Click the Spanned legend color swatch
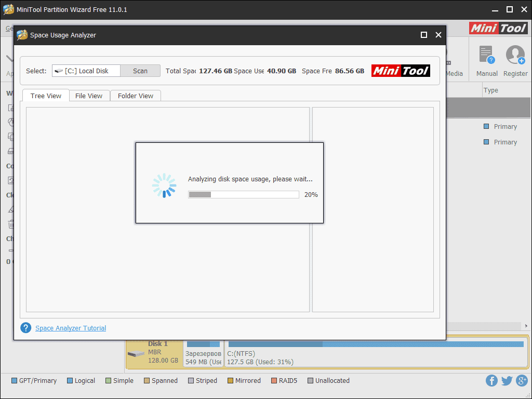The image size is (532, 399). (147, 381)
